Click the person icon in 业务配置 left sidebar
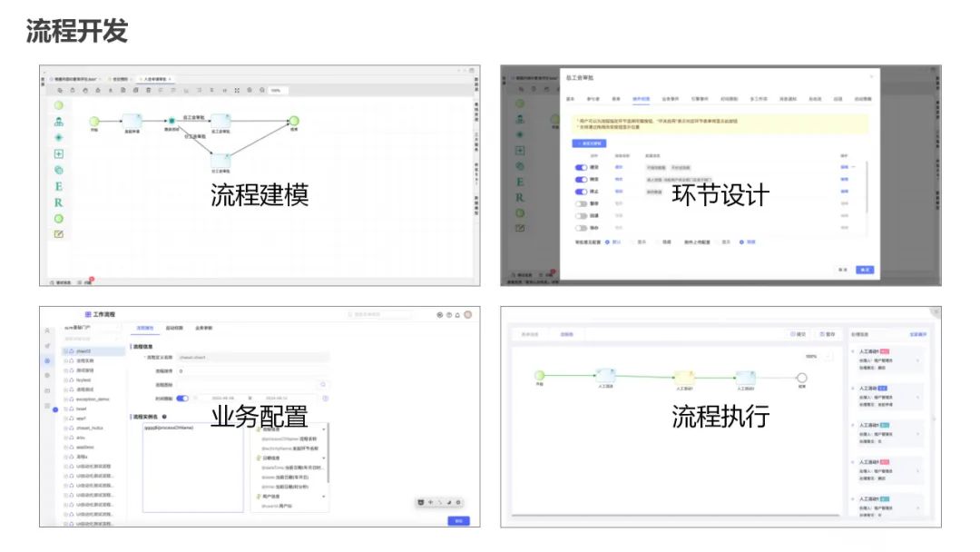Image resolution: width=980 pixels, height=552 pixels. tap(47, 330)
